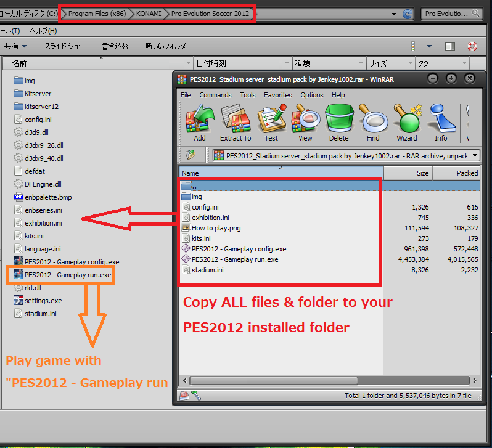Click 書き込む in Explorer toolbar
Image resolution: width=492 pixels, height=448 pixels.
pyautogui.click(x=115, y=46)
